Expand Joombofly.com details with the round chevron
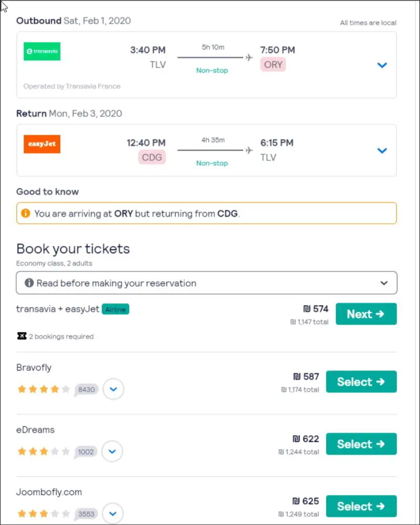This screenshot has height=525, width=420. [x=113, y=513]
